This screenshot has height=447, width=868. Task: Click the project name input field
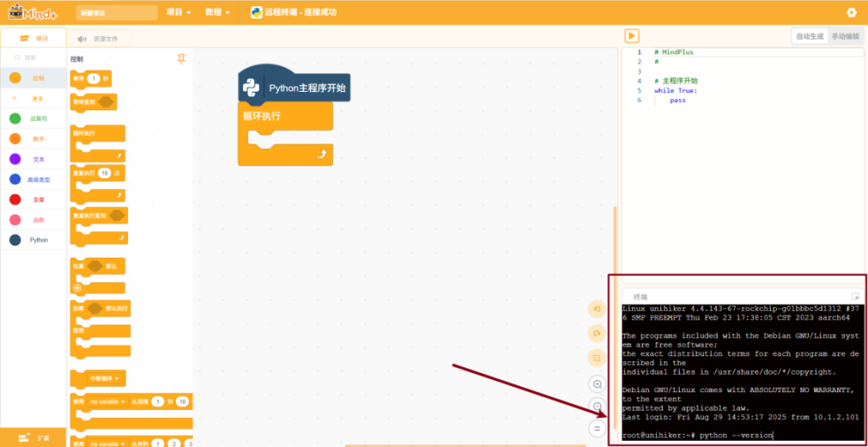pos(103,13)
